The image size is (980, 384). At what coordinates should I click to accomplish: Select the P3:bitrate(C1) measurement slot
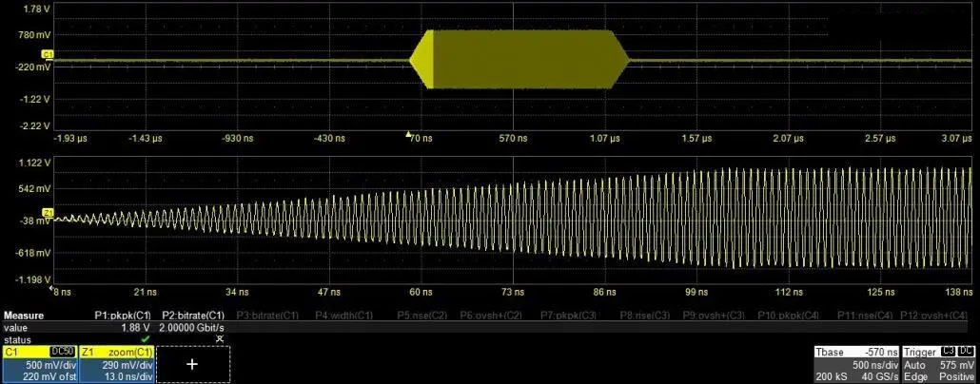click(267, 316)
